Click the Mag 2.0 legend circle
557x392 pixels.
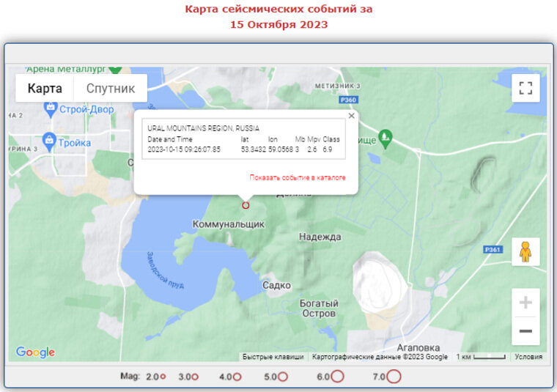pyautogui.click(x=163, y=377)
